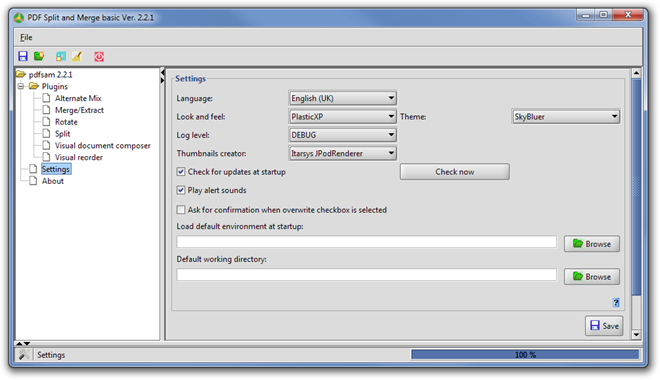Open the File menu
The height and width of the screenshot is (380, 660).
pos(26,37)
